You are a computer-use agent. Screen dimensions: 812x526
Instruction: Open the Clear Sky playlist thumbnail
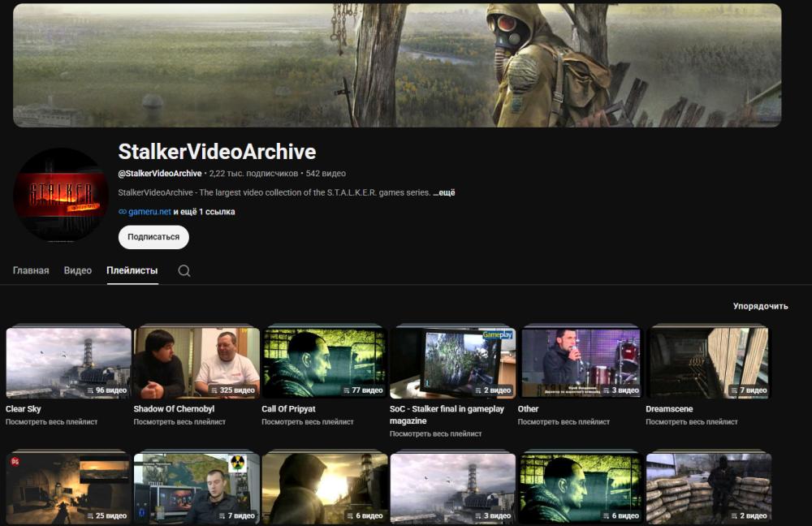(x=68, y=362)
